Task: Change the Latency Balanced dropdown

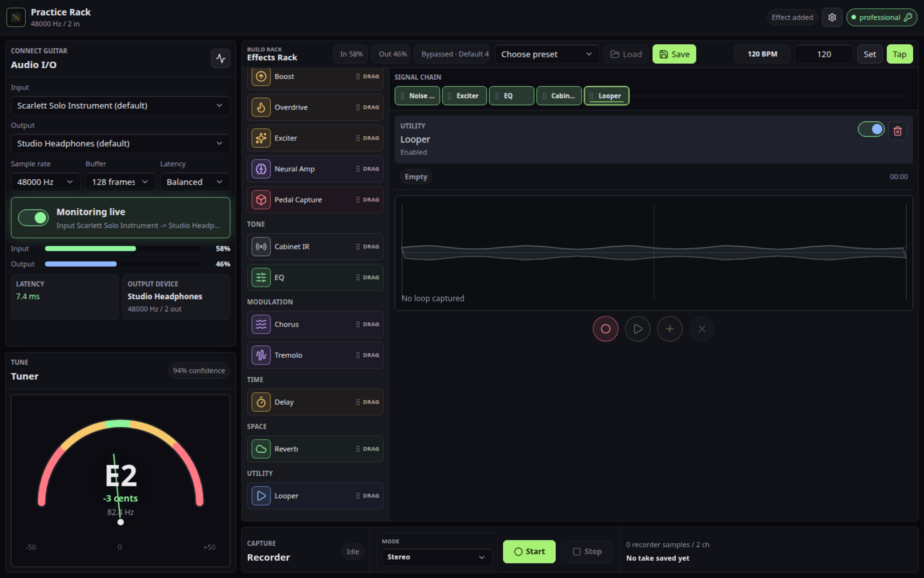Action: click(195, 182)
